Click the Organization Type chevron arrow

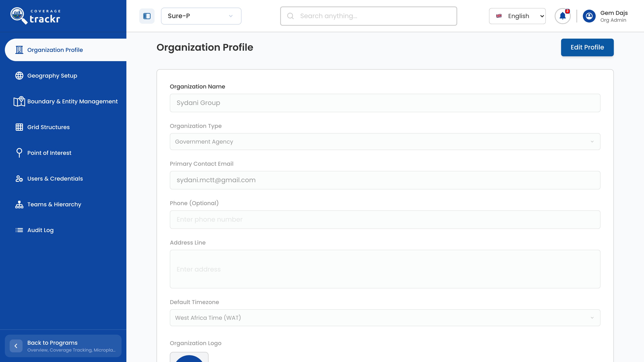click(x=592, y=142)
